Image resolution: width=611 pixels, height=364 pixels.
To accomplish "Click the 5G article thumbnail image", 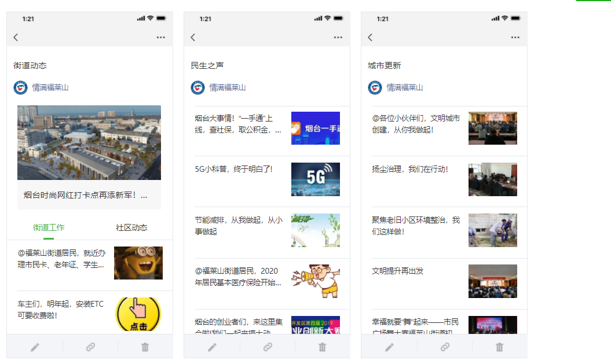I will [x=315, y=179].
